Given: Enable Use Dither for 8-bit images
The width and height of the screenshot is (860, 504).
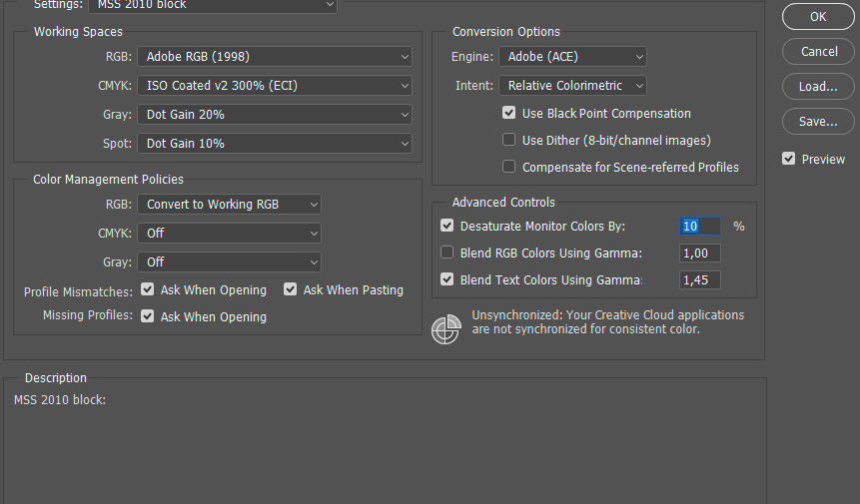Looking at the screenshot, I should pos(509,141).
